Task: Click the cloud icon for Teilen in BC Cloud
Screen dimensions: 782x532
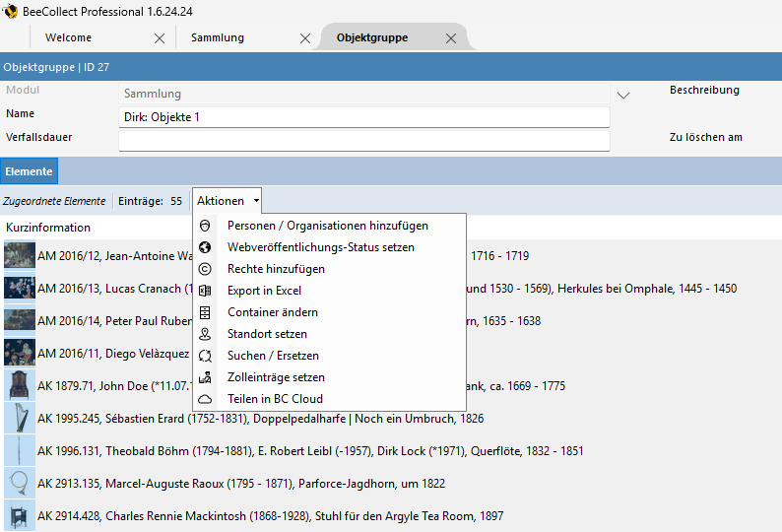Action: tap(206, 399)
